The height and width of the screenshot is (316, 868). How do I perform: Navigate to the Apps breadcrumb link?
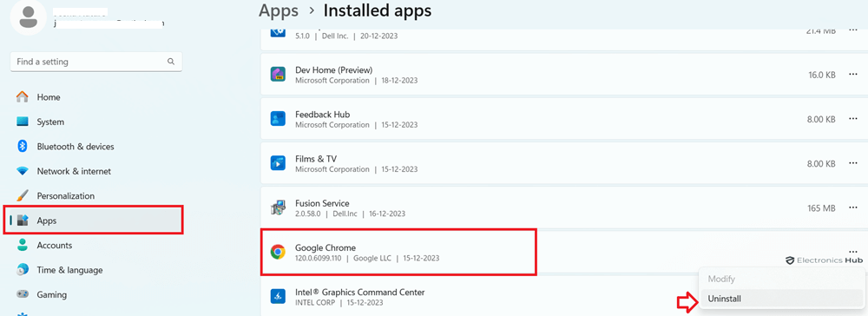pos(279,10)
